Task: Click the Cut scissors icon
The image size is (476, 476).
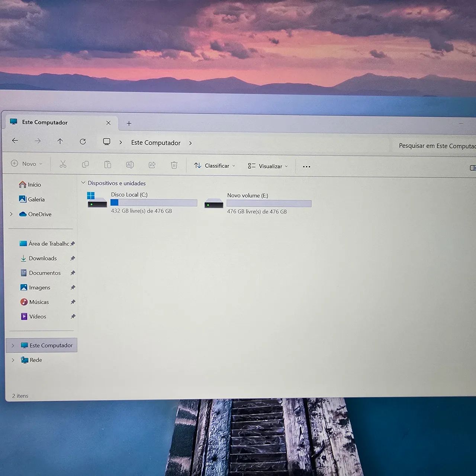Action: point(63,164)
